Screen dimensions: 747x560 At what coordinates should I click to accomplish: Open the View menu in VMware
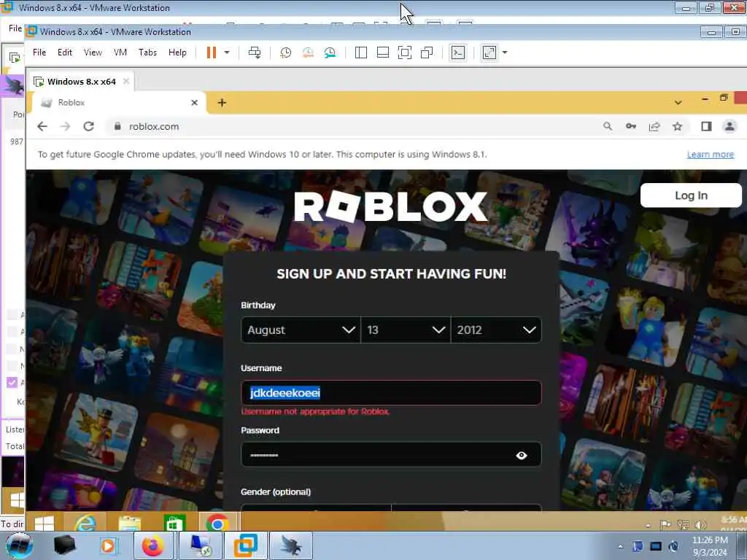coord(93,52)
